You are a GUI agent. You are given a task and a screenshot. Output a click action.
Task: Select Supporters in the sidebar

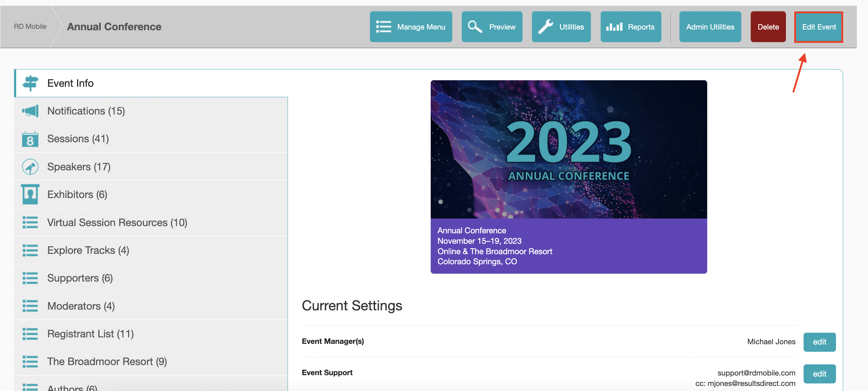[x=80, y=278]
